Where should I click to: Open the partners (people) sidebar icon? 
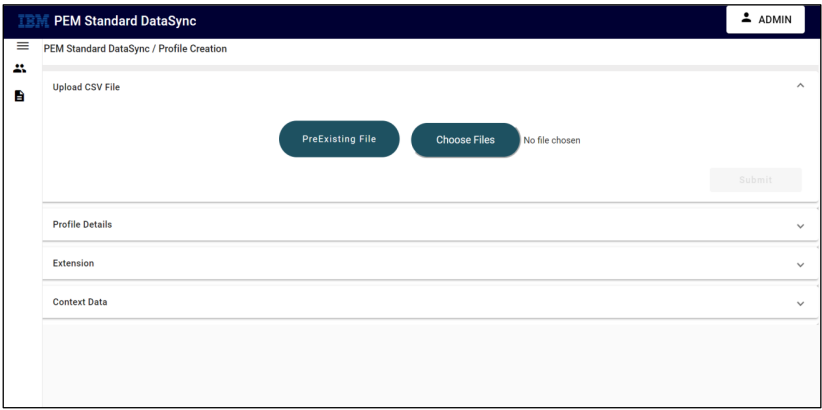pos(19,68)
